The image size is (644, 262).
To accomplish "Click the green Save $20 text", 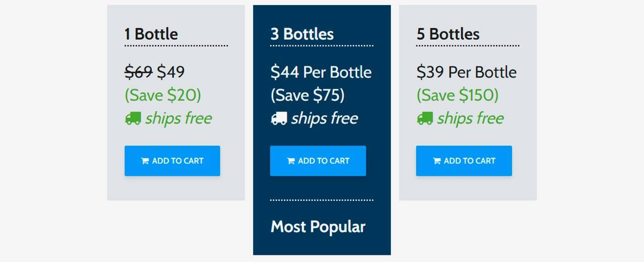I will coord(163,95).
